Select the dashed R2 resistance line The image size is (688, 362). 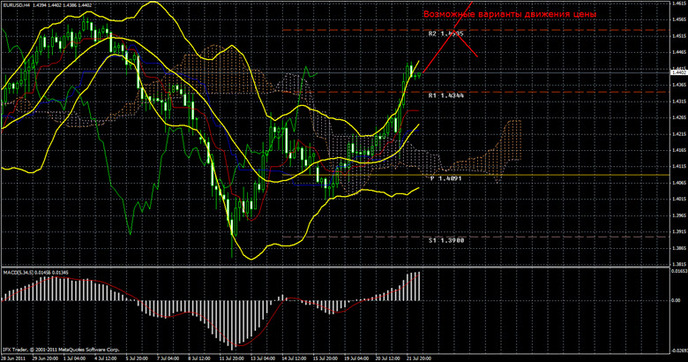476,30
